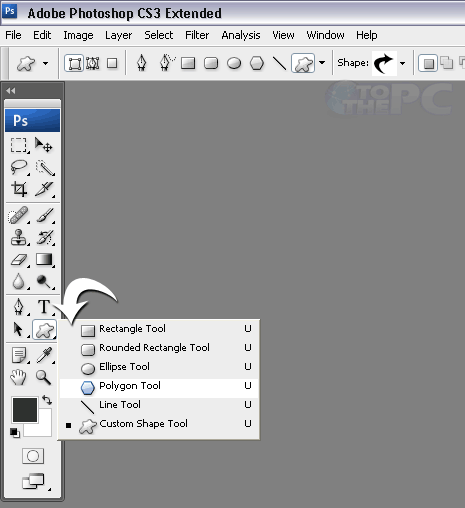Open the foreground color swatch
Viewport: 465px width, 508px height.
[25, 410]
